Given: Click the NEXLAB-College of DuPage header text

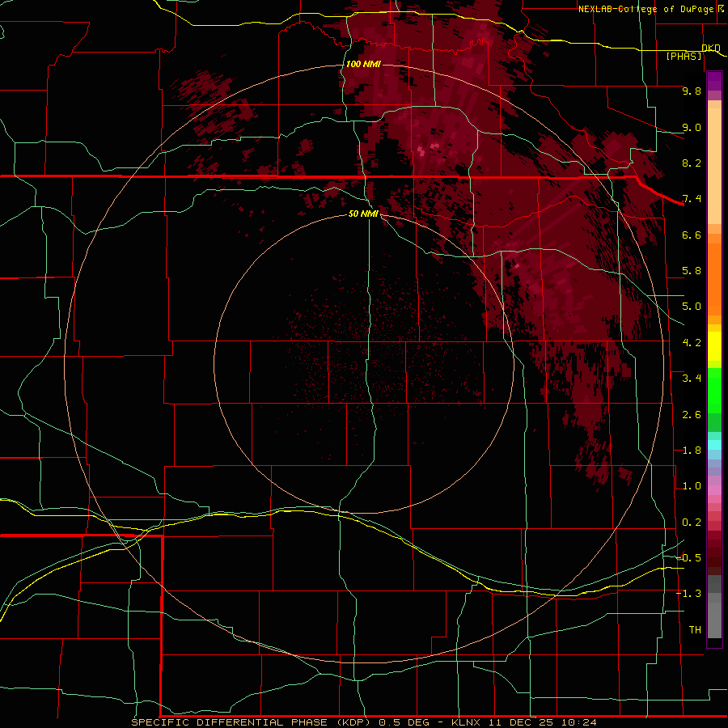Looking at the screenshot, I should tap(645, 9).
